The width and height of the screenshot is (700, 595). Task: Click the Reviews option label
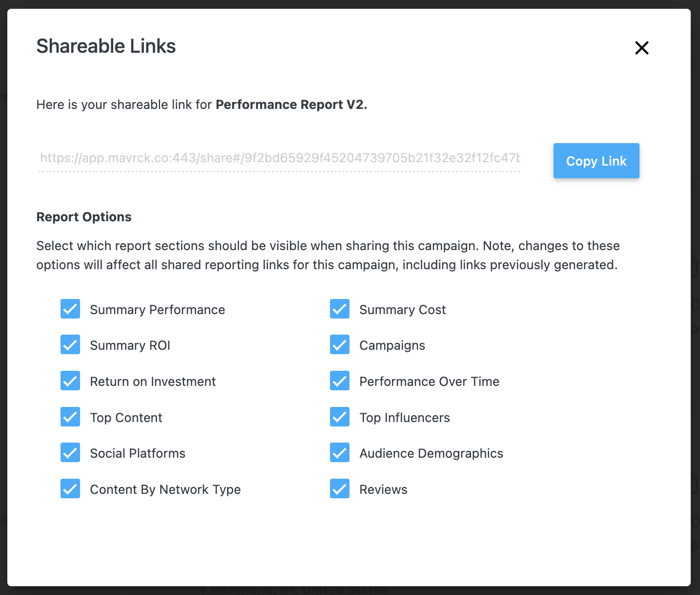click(383, 489)
